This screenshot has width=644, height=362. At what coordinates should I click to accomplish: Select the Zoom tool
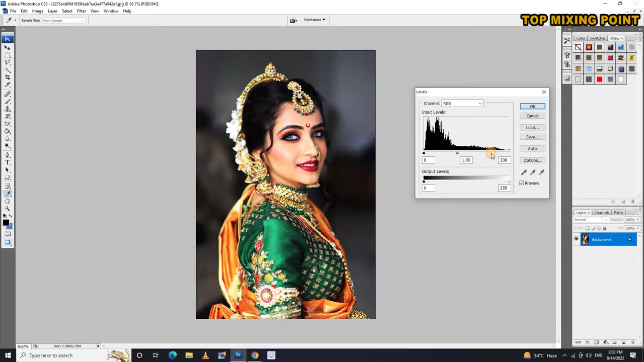(x=8, y=207)
